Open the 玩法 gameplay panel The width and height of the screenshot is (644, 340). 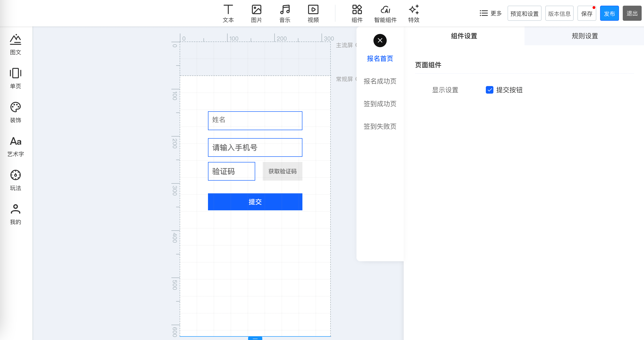16,180
